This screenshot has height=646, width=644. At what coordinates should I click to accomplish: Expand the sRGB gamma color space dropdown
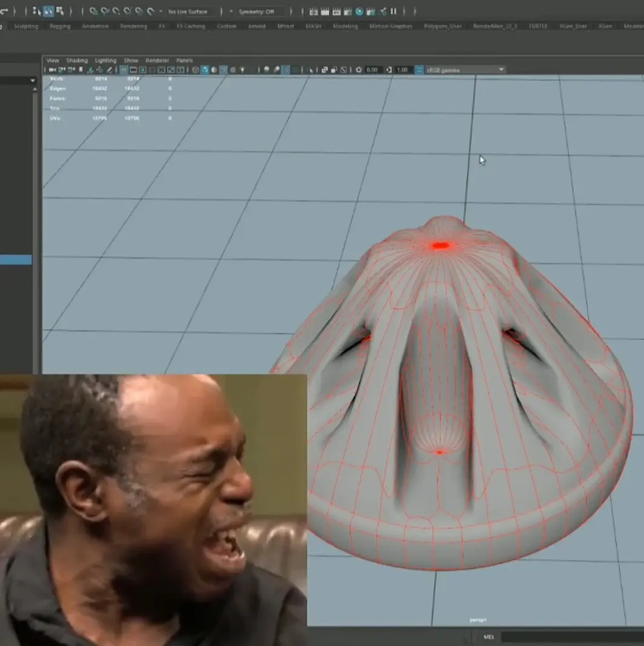pyautogui.click(x=465, y=70)
